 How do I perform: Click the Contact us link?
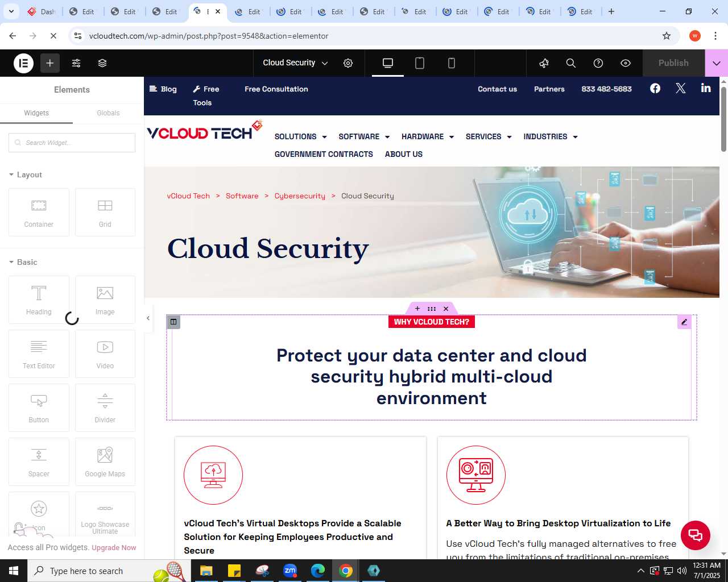[497, 89]
